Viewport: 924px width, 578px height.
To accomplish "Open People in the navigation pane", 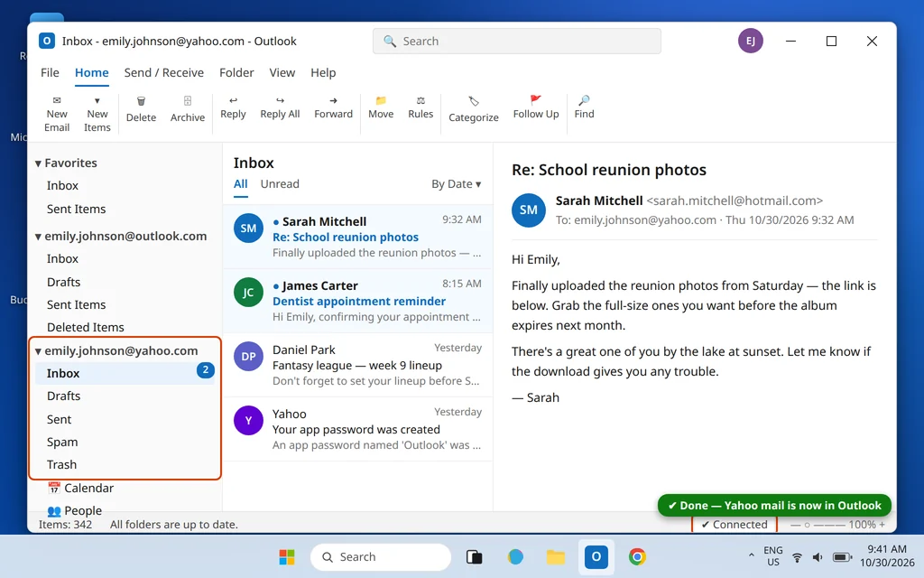I will point(75,510).
